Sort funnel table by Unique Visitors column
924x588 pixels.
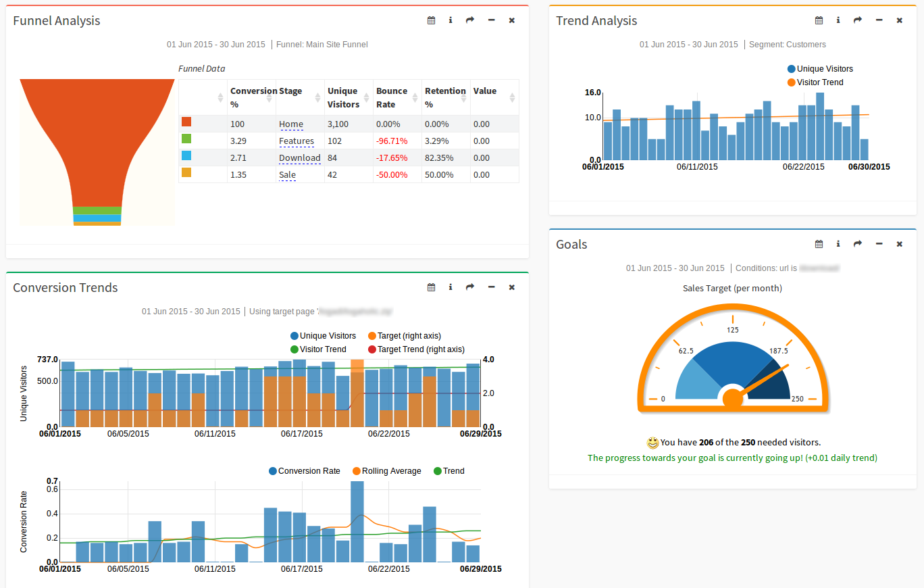[x=347, y=97]
